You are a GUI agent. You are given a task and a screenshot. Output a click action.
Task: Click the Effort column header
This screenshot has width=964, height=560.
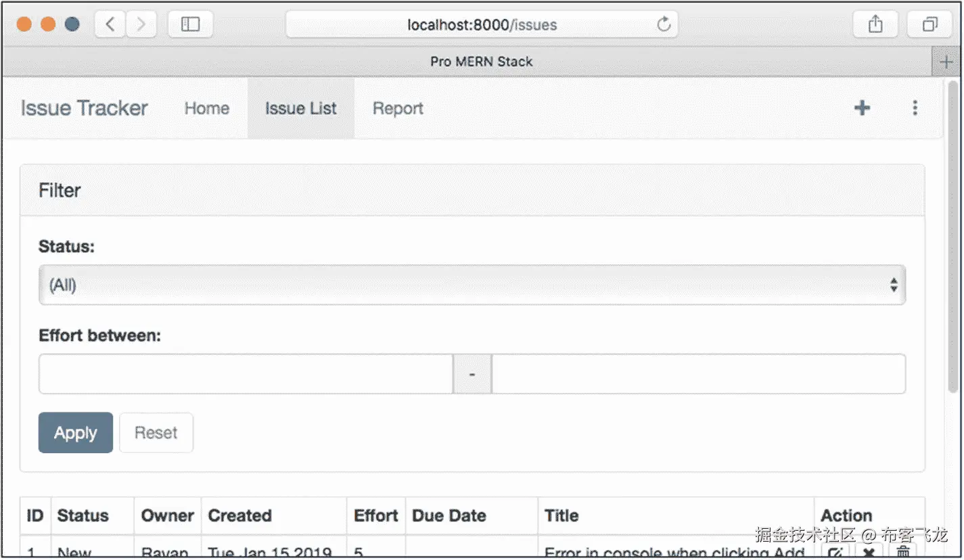tap(376, 515)
